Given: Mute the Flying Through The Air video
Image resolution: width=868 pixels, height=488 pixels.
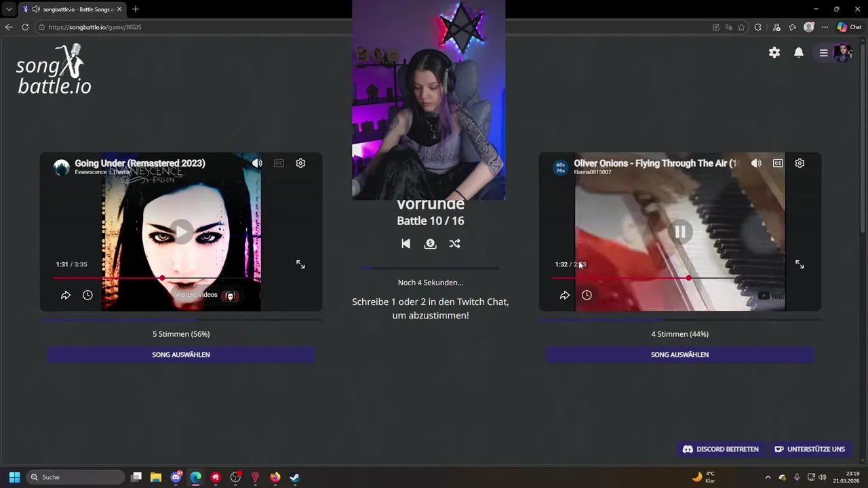Looking at the screenshot, I should pos(756,163).
